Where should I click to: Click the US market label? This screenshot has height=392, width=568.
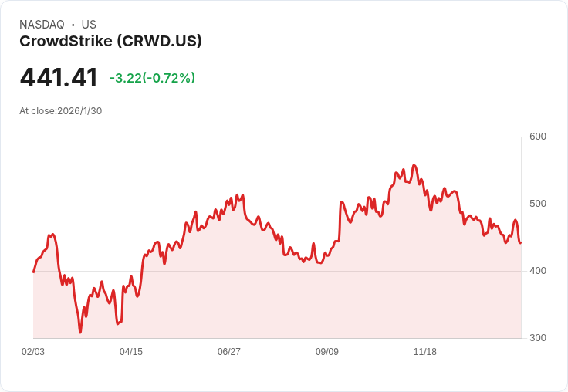tap(89, 25)
